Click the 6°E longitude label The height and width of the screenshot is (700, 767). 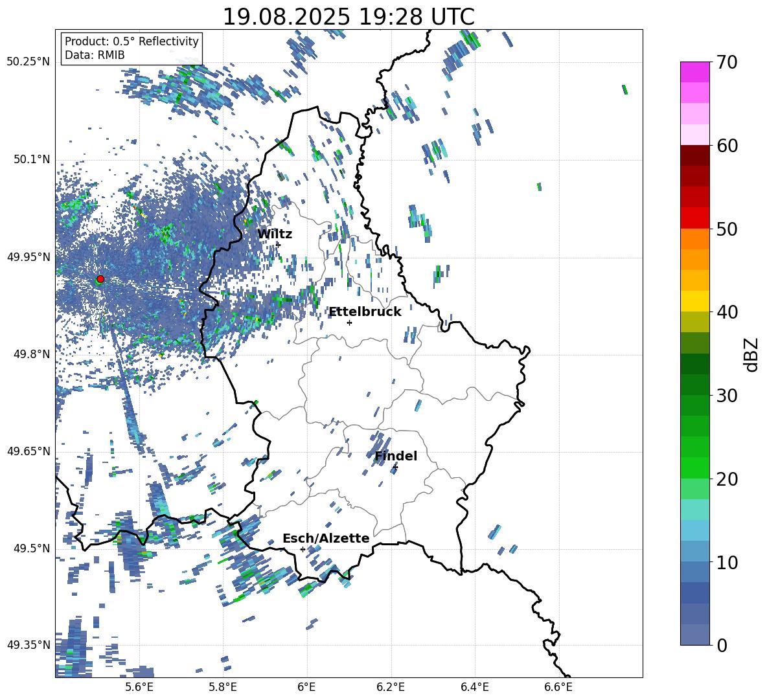(306, 687)
